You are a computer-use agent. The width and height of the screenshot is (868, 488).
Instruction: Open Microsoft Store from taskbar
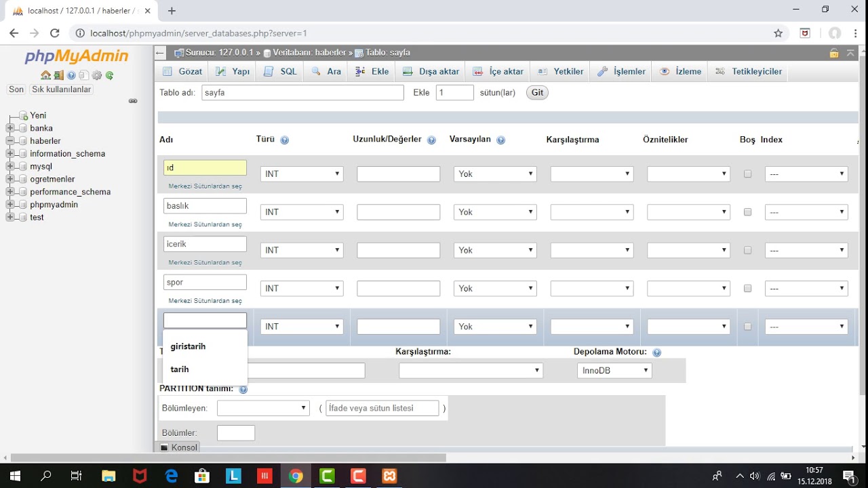[202, 476]
